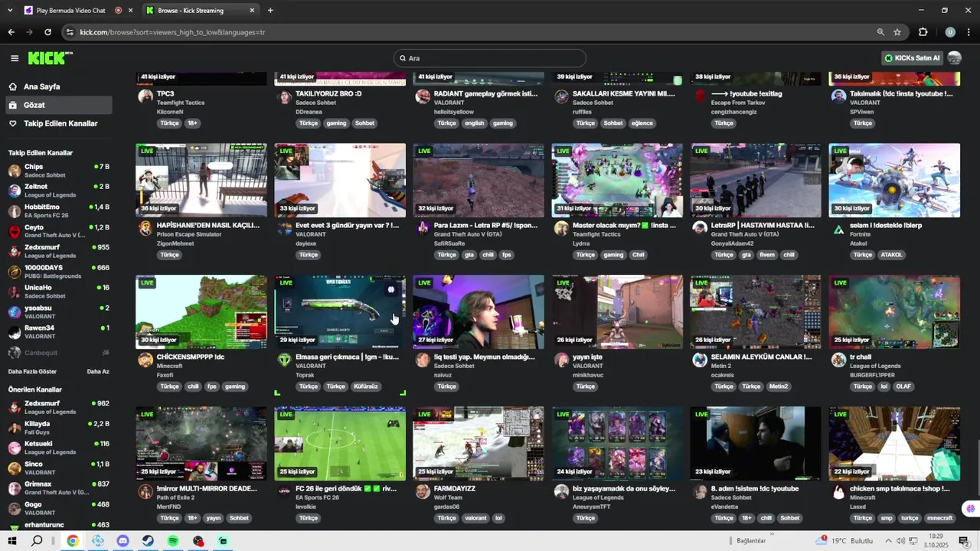Image resolution: width=980 pixels, height=551 pixels.
Task: Open Ceyto channel in sidebar
Action: point(60,231)
